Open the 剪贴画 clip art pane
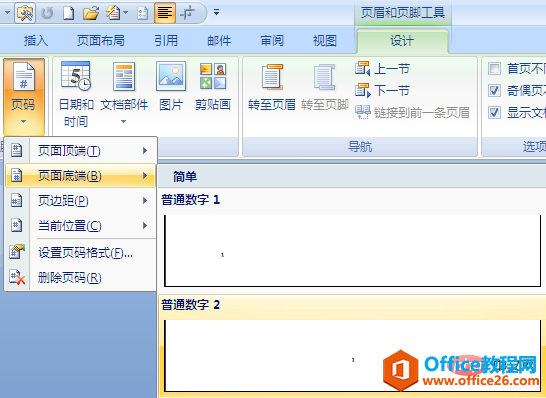 [x=213, y=86]
